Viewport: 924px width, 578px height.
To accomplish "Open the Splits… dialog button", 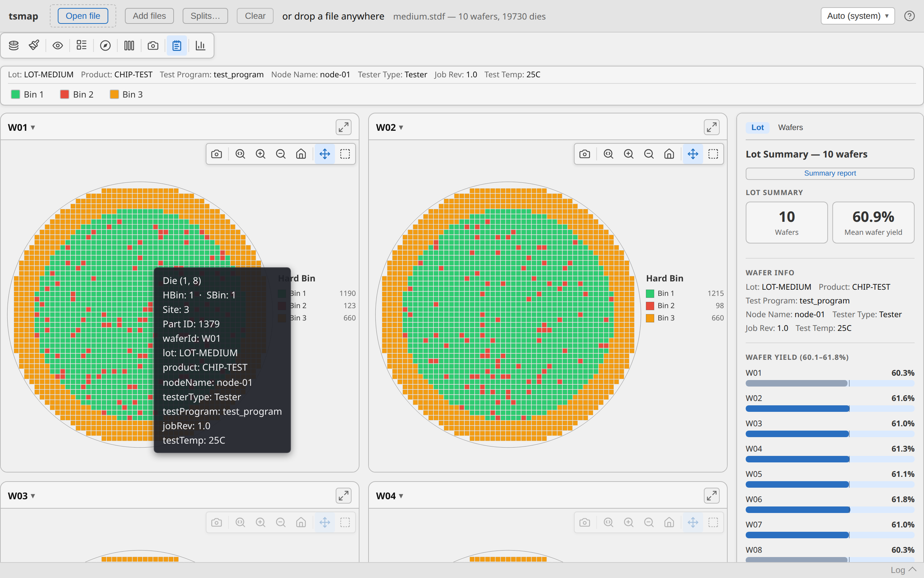I will 205,16.
